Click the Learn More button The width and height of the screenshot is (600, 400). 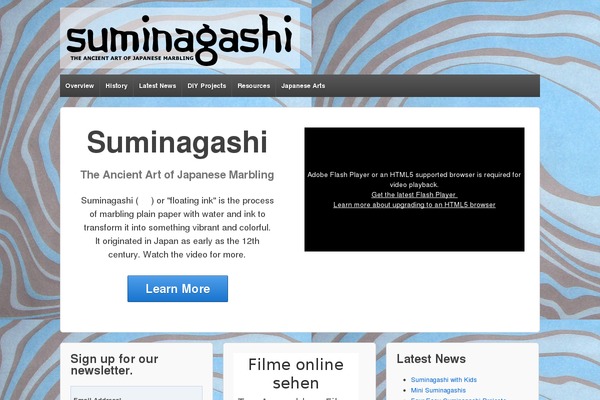178,289
